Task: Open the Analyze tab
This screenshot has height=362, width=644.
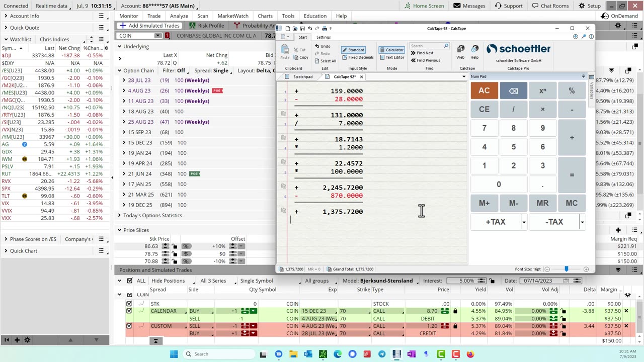Action: pyautogui.click(x=179, y=16)
